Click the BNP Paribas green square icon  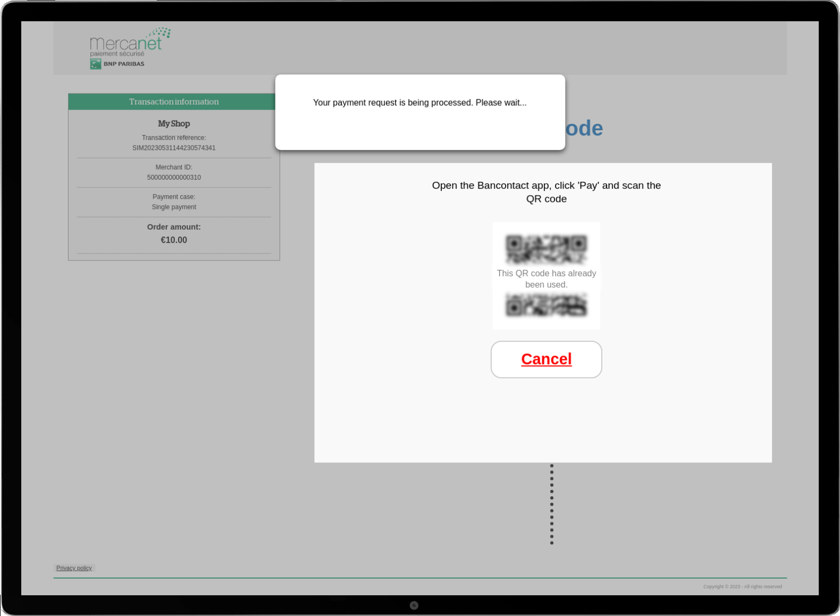[96, 64]
